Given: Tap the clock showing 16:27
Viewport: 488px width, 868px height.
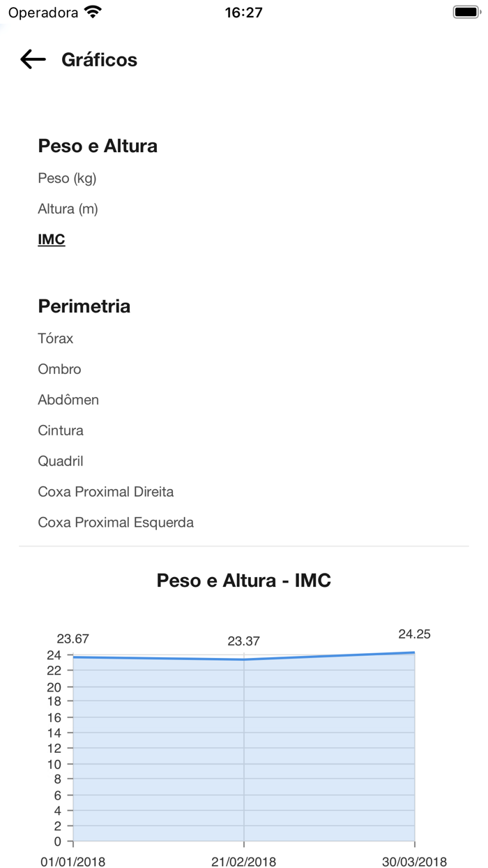Looking at the screenshot, I should [x=243, y=13].
